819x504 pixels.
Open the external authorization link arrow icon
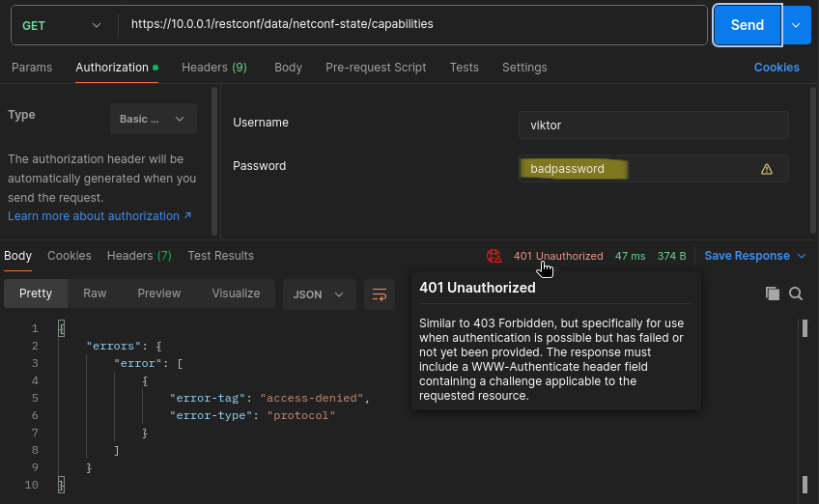click(x=187, y=215)
